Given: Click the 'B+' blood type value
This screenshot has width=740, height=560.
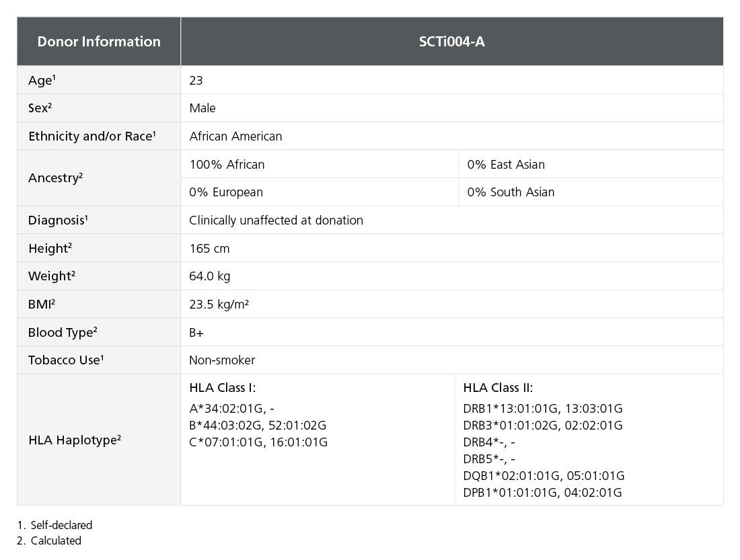Looking at the screenshot, I should tap(196, 333).
